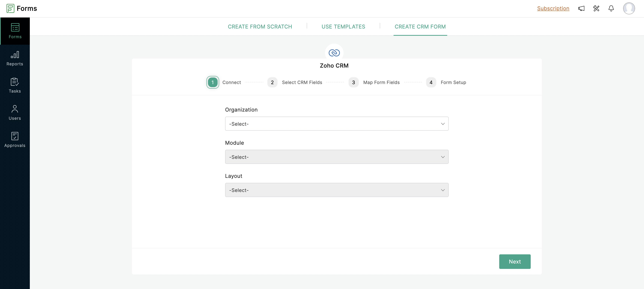Expand the Organization dropdown
This screenshot has height=289, width=644.
(x=337, y=124)
